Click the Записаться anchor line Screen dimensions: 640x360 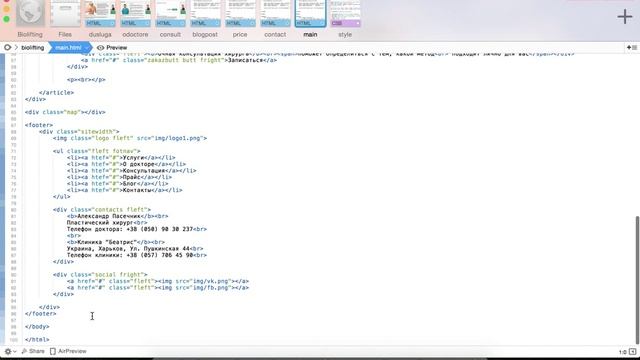coord(179,60)
